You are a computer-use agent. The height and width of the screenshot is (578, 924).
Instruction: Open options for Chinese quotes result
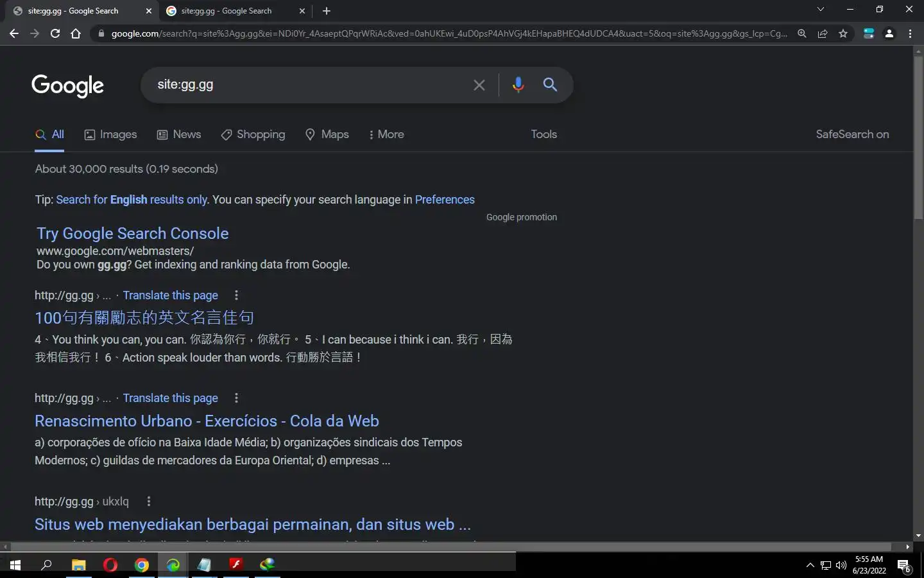pyautogui.click(x=236, y=295)
